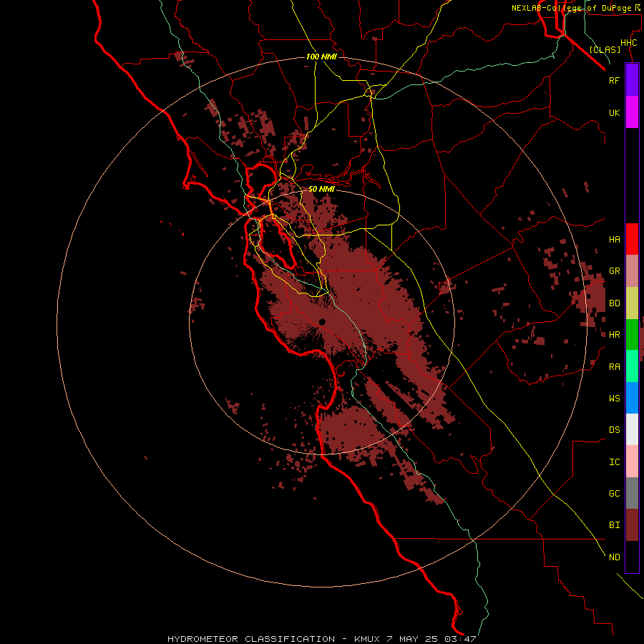Click the magenta UK color swatch
The image size is (644, 644).
632,112
